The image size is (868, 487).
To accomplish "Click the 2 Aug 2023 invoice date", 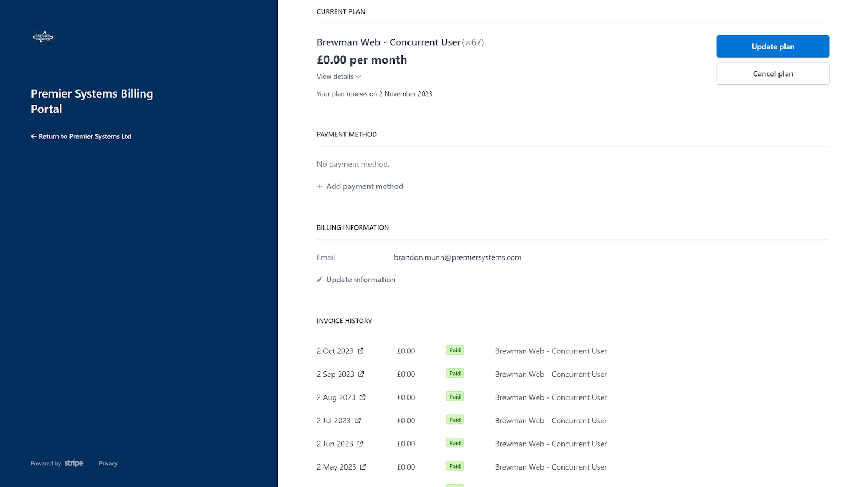I will tap(336, 397).
